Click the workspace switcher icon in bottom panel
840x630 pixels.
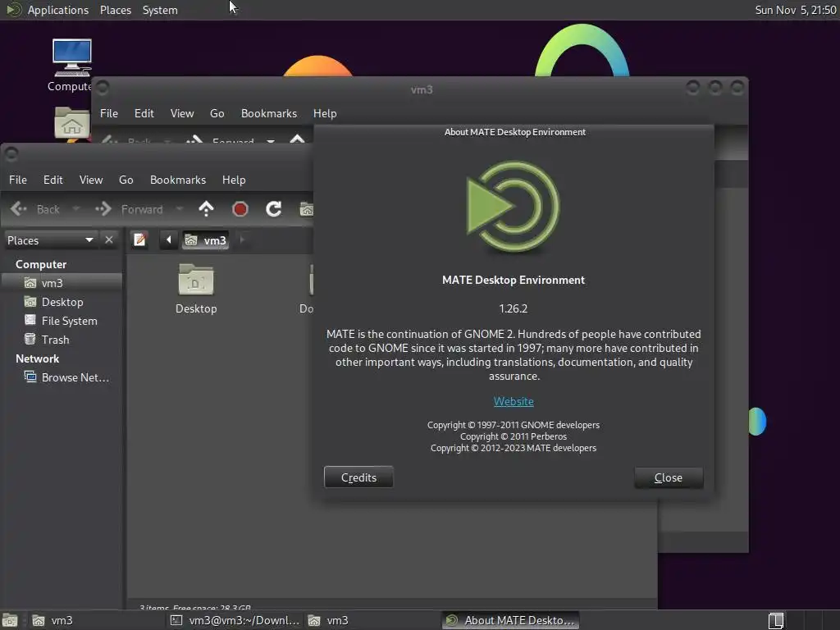776,620
